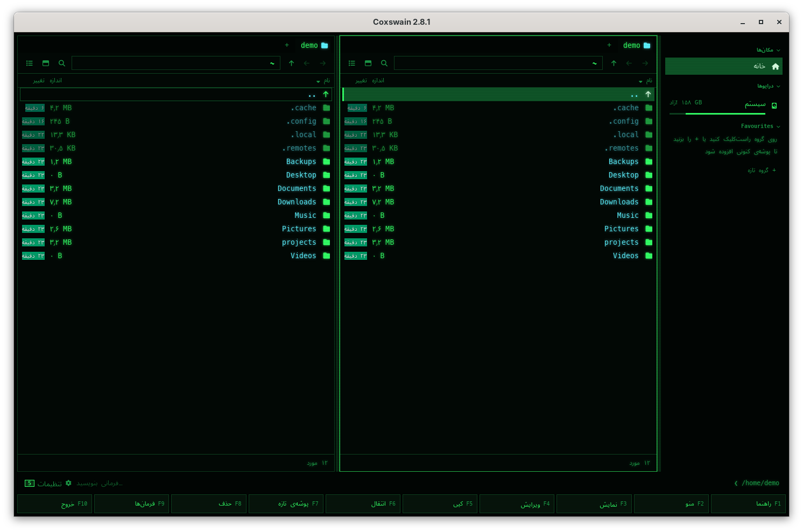Collapse the drives section in sidebar
803x532 pixels.
click(x=769, y=86)
